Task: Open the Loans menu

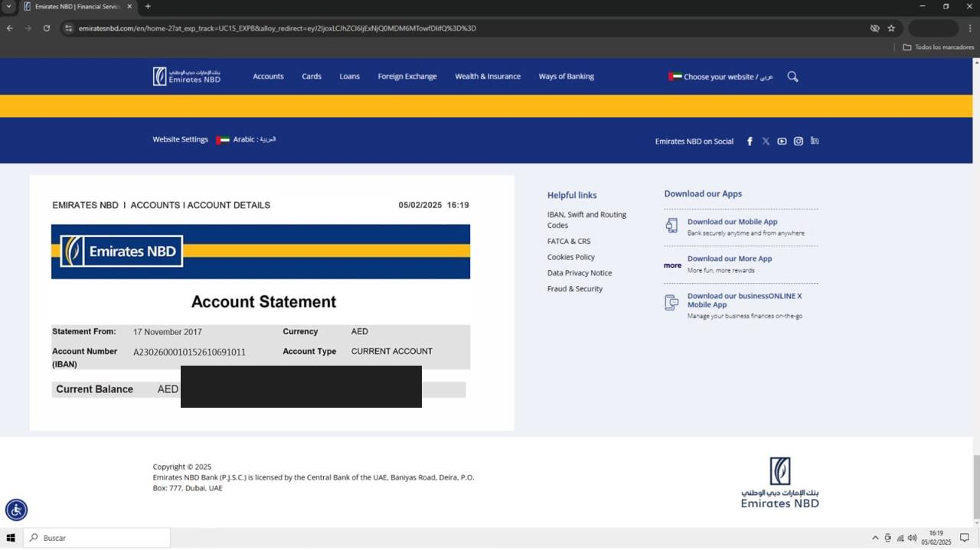Action: (350, 76)
